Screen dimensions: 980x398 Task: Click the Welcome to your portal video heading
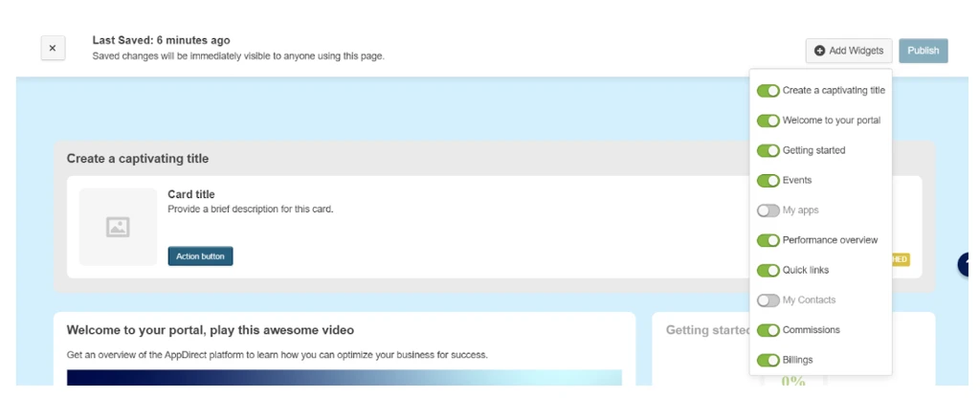click(x=210, y=330)
